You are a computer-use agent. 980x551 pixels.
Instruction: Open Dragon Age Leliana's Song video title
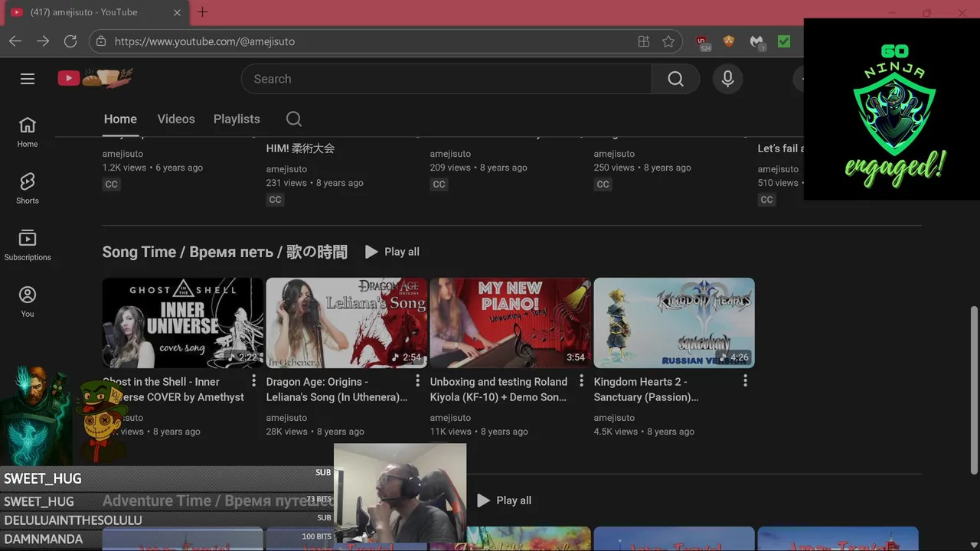[x=337, y=390]
